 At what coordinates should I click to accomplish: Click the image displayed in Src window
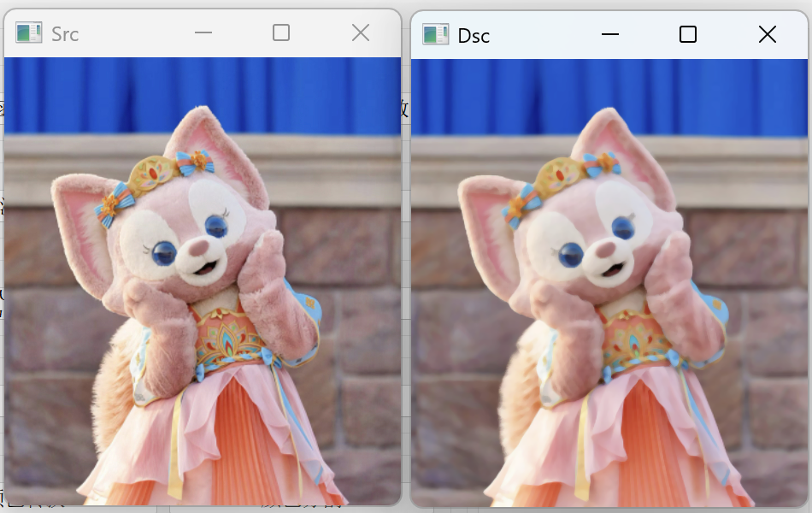(x=203, y=281)
